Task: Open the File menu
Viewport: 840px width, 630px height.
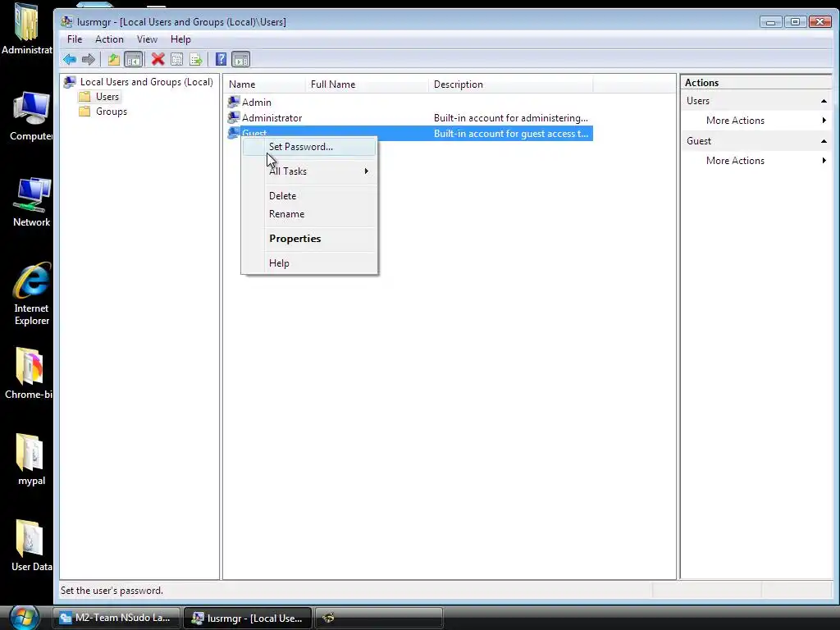Action: [75, 39]
